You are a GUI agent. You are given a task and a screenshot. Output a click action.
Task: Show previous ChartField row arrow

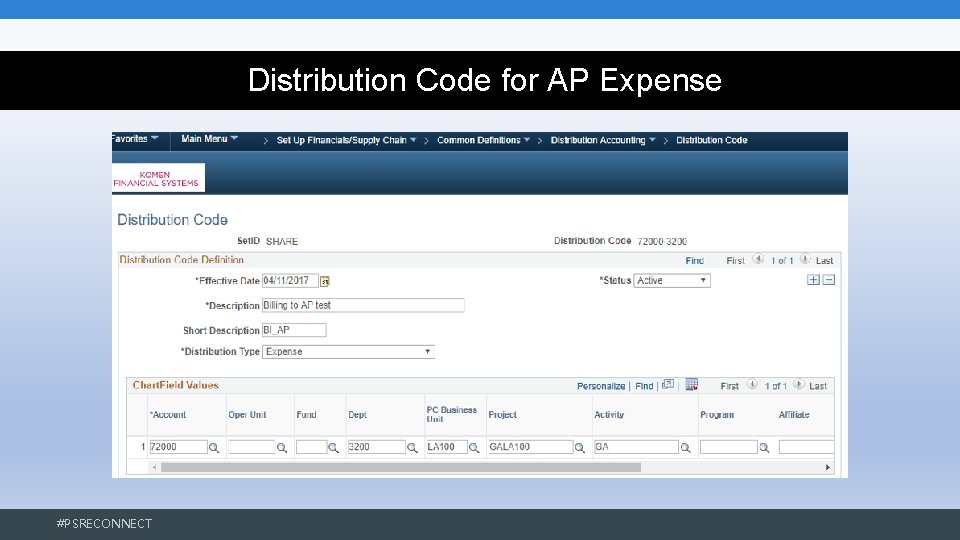click(752, 384)
